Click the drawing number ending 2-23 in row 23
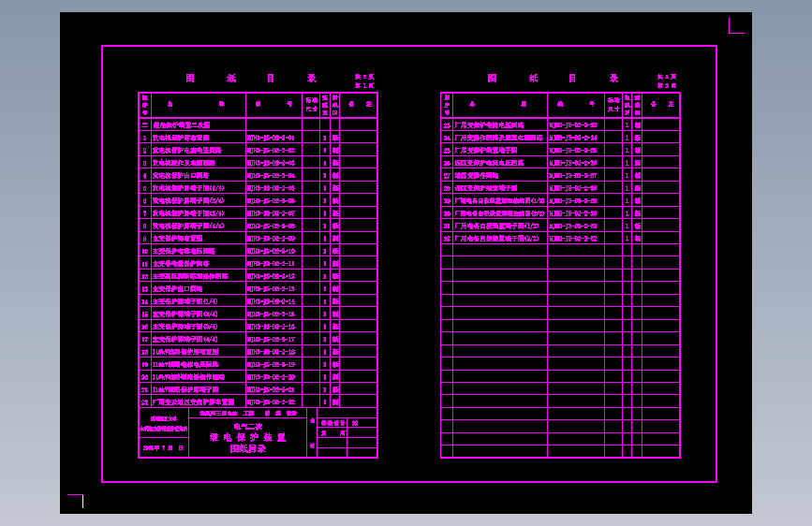 coord(573,124)
